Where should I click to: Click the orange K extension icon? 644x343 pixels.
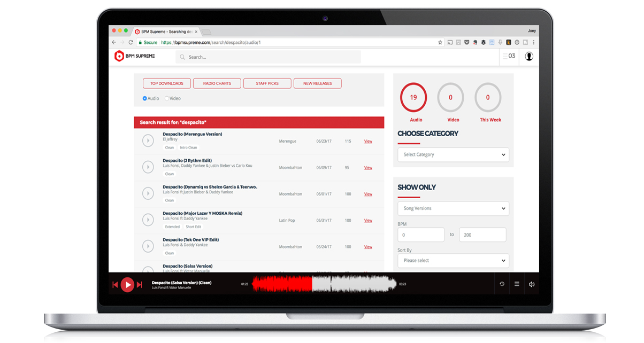pos(509,42)
